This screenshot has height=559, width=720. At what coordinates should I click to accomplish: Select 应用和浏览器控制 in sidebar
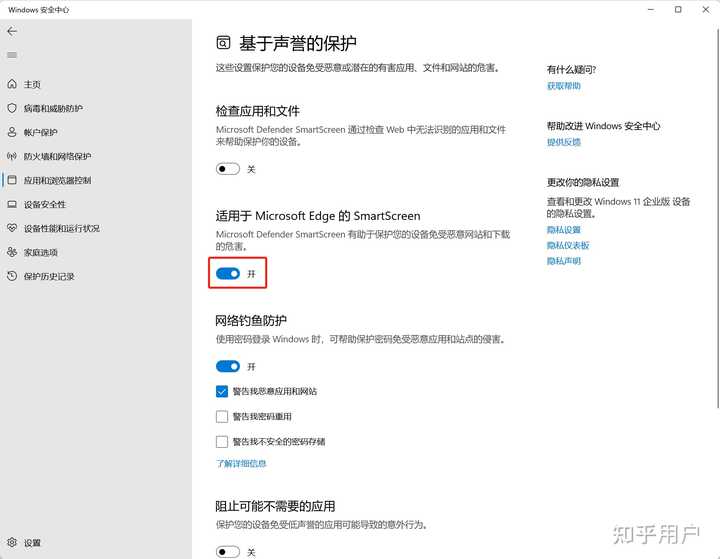(x=57, y=180)
